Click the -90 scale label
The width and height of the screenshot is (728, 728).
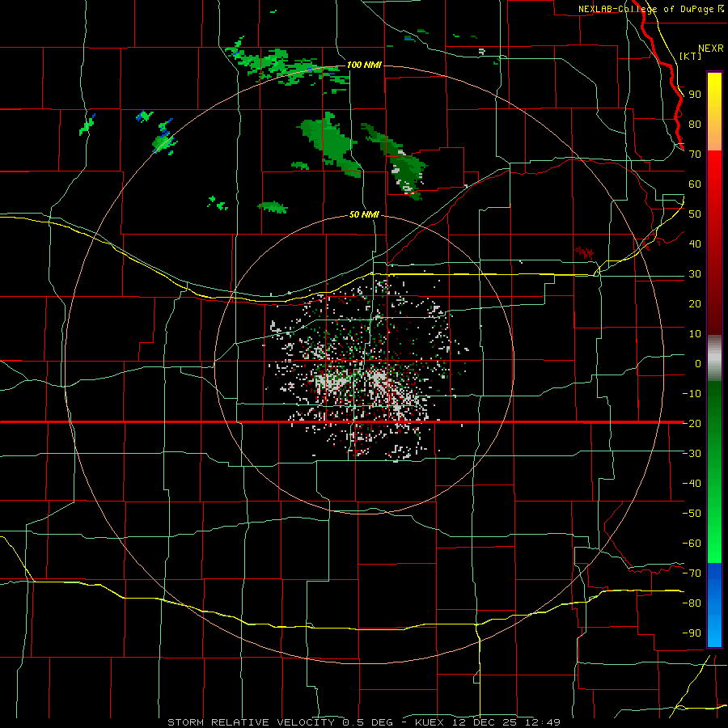point(692,633)
